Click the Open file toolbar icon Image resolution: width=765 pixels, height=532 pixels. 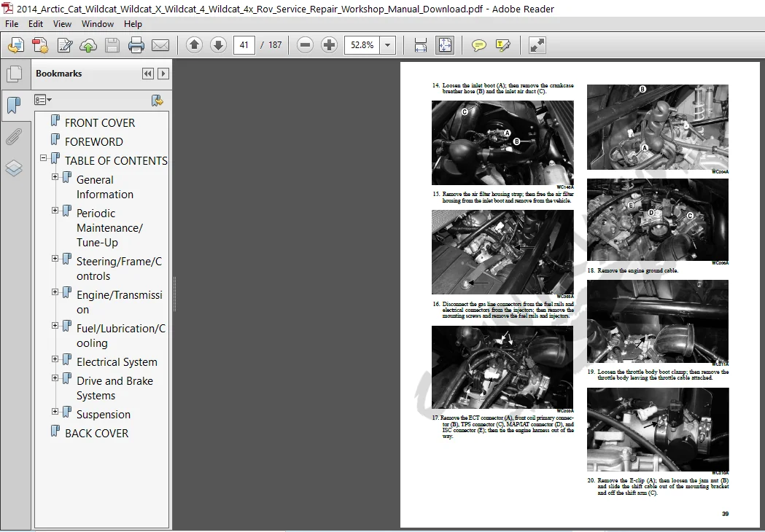click(x=15, y=45)
